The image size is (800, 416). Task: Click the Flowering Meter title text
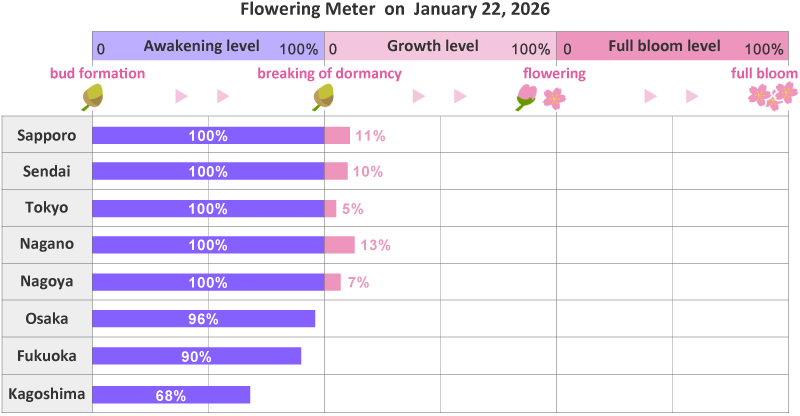click(x=396, y=10)
